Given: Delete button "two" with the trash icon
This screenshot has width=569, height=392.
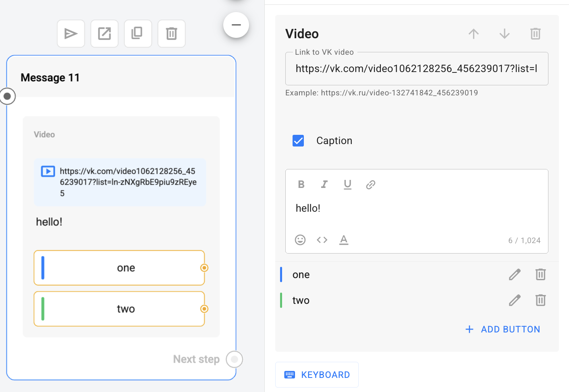Looking at the screenshot, I should 540,300.
